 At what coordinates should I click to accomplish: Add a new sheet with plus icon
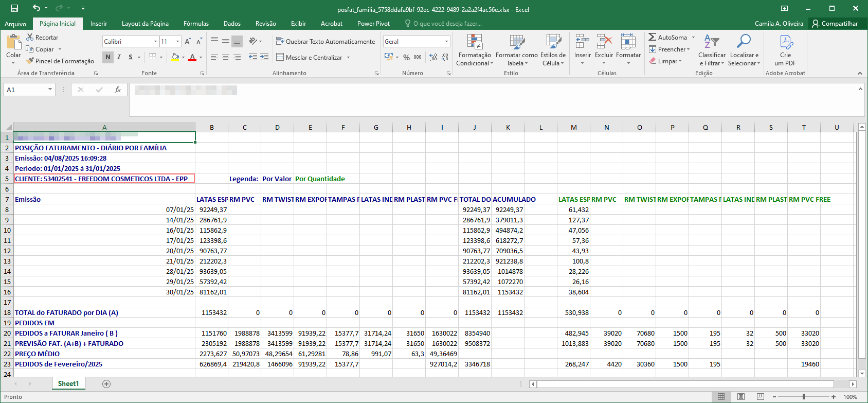point(106,384)
